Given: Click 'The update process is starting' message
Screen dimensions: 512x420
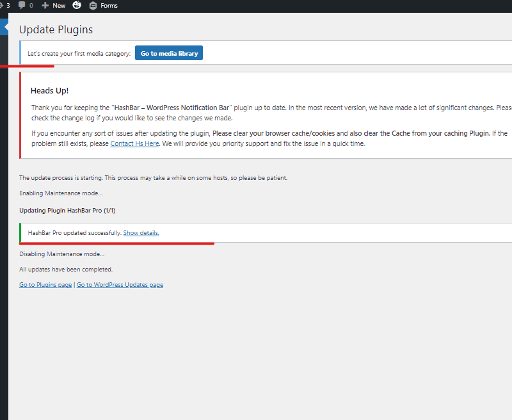Looking at the screenshot, I should (x=153, y=178).
